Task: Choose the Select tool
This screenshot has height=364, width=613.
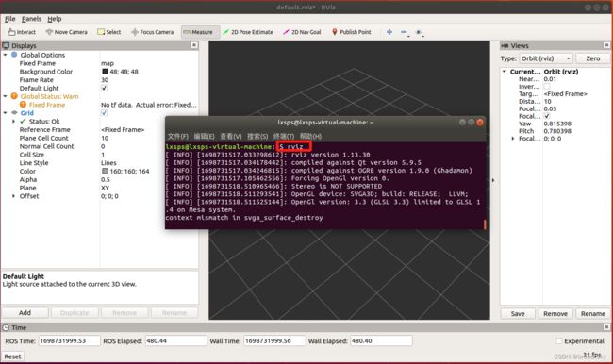Action: [109, 32]
